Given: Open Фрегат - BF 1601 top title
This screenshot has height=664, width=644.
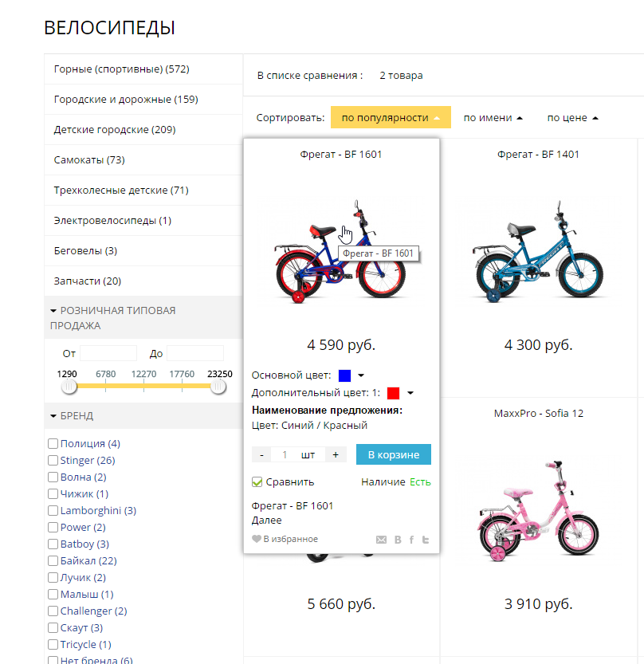Looking at the screenshot, I should tap(341, 155).
